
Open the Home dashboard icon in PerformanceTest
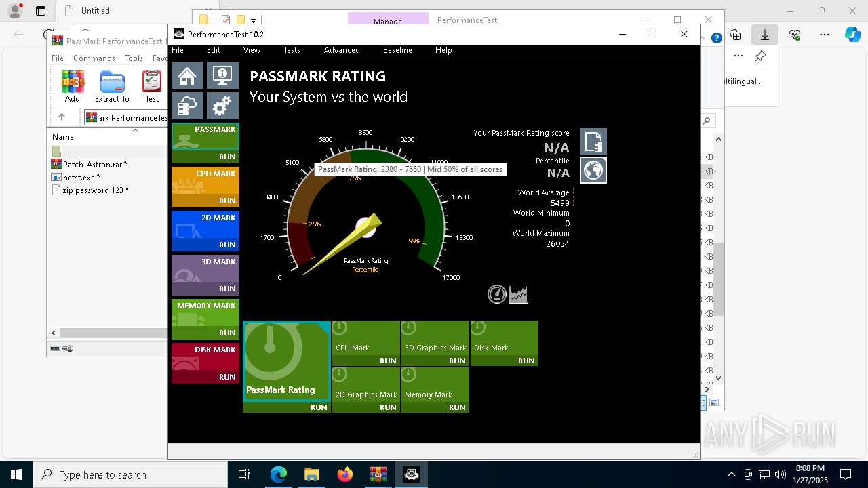coord(187,76)
